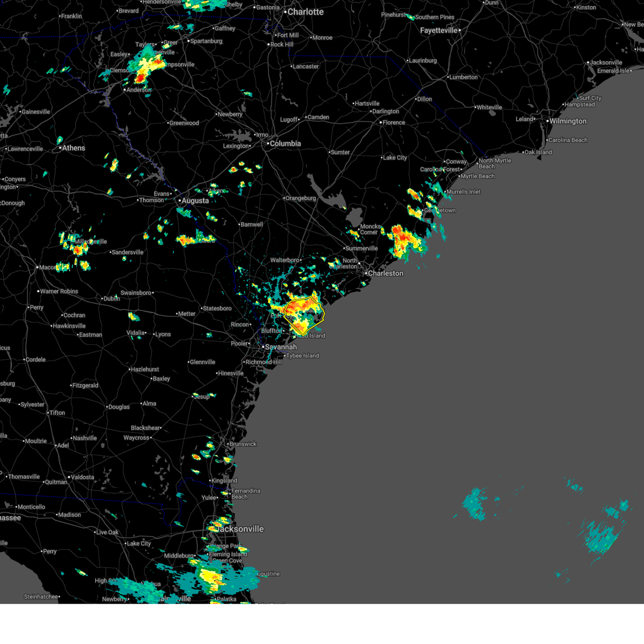
Task: Click the Hazlehurst label
Action: click(145, 370)
